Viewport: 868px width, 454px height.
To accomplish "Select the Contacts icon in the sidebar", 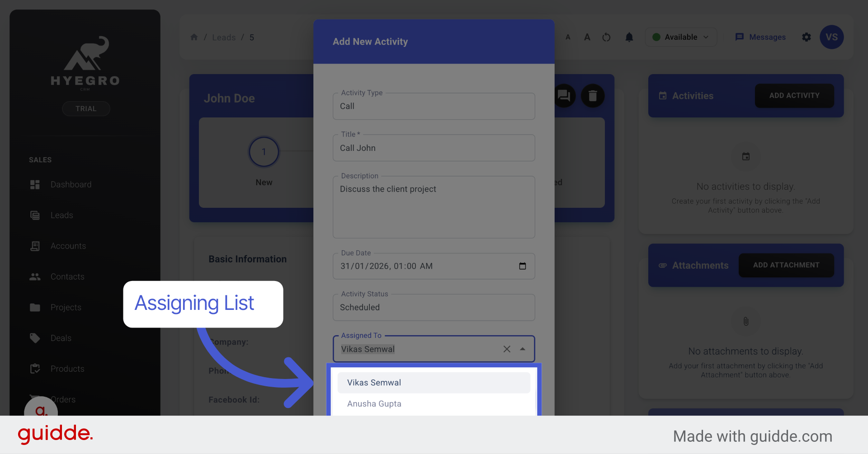I will coord(35,276).
